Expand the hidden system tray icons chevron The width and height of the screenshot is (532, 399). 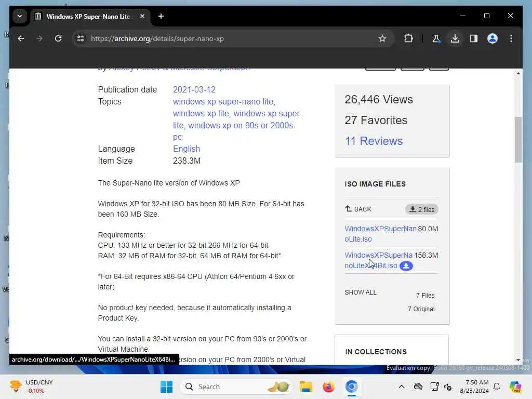pos(402,387)
